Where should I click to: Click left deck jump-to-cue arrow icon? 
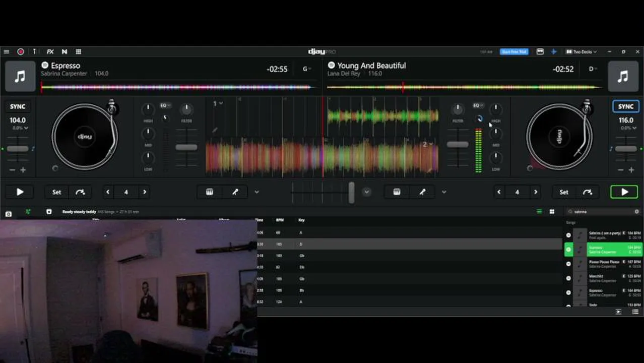(x=80, y=192)
